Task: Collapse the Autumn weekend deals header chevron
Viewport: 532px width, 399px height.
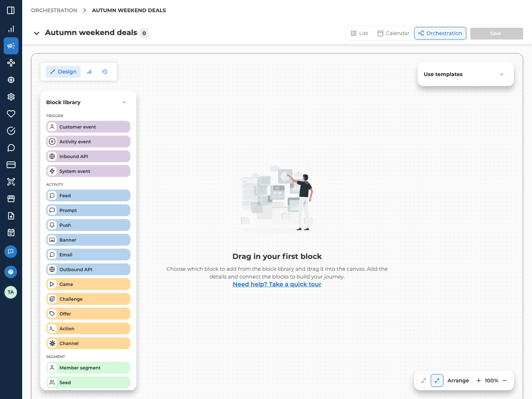Action: (x=37, y=33)
